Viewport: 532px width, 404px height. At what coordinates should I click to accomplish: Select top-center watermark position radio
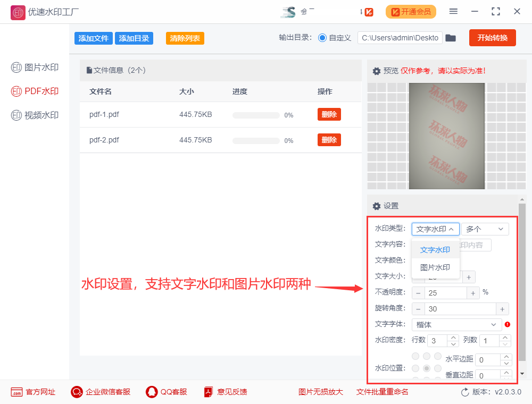pos(427,356)
